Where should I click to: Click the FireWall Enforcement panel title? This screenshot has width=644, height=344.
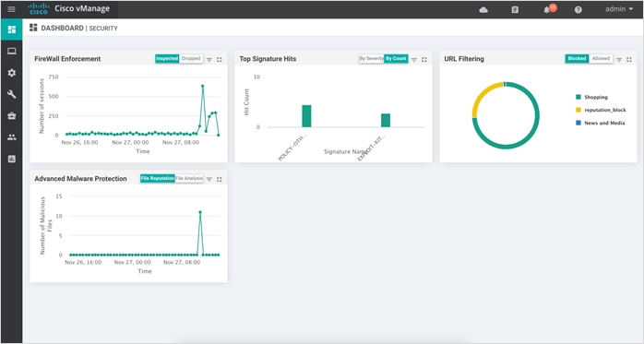[67, 59]
